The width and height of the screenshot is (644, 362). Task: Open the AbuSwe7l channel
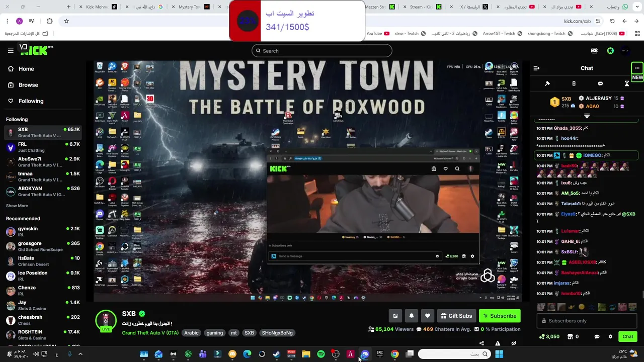click(43, 162)
